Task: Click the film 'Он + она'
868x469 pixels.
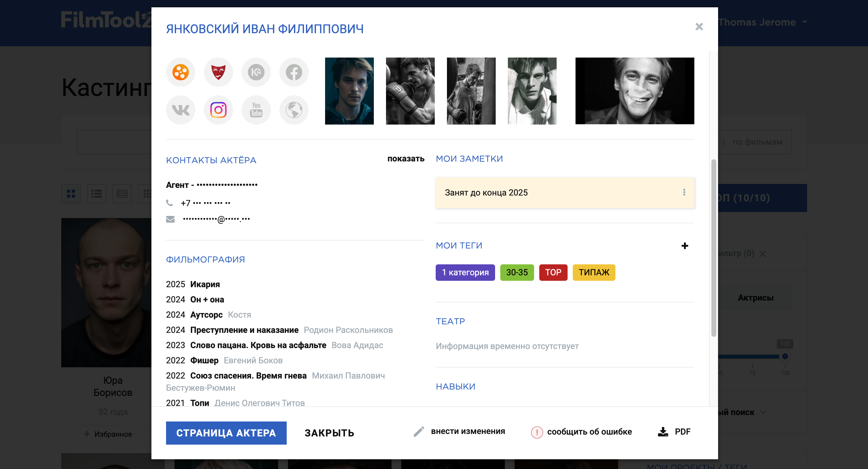Action: [x=207, y=300]
